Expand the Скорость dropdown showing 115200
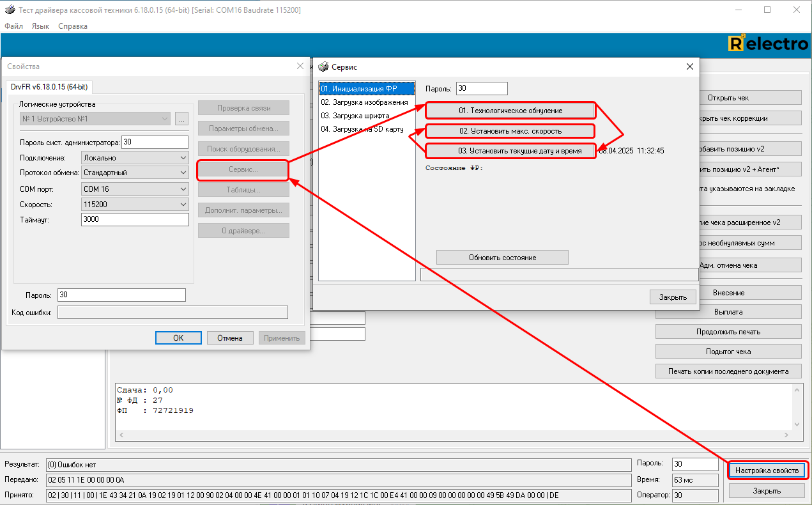This screenshot has width=812, height=505. (135, 205)
